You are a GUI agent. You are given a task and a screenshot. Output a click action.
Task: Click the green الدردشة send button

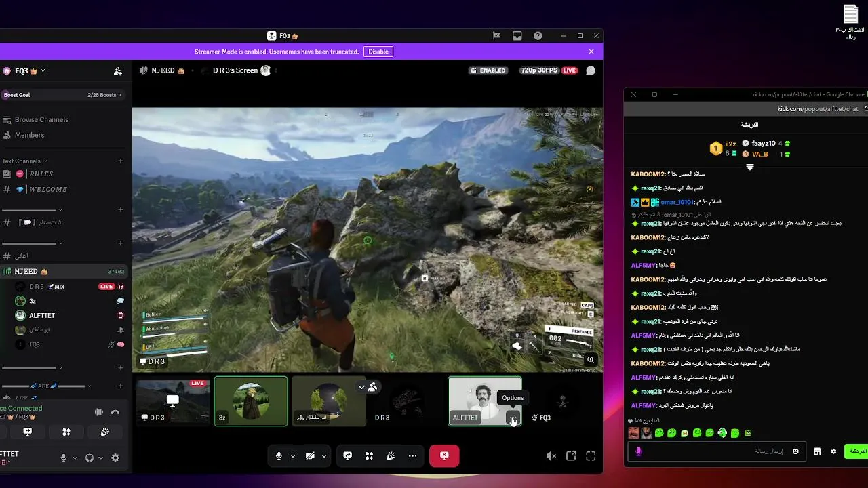[856, 451]
